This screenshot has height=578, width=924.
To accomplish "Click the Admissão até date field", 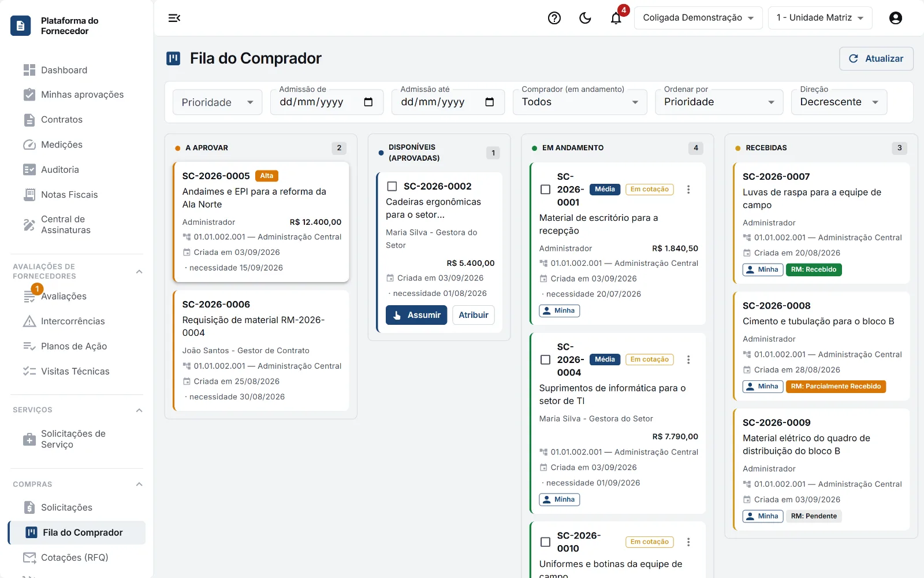I will pyautogui.click(x=448, y=102).
